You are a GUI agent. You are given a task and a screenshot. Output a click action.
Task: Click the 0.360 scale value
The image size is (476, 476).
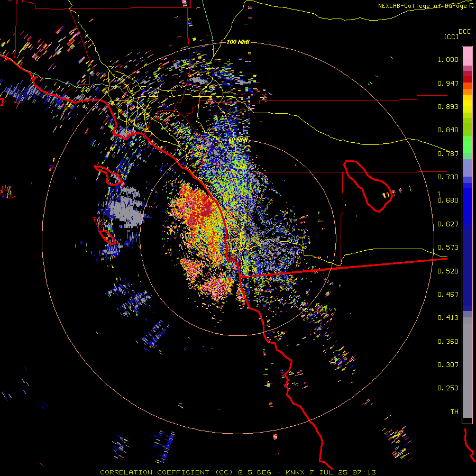point(448,342)
